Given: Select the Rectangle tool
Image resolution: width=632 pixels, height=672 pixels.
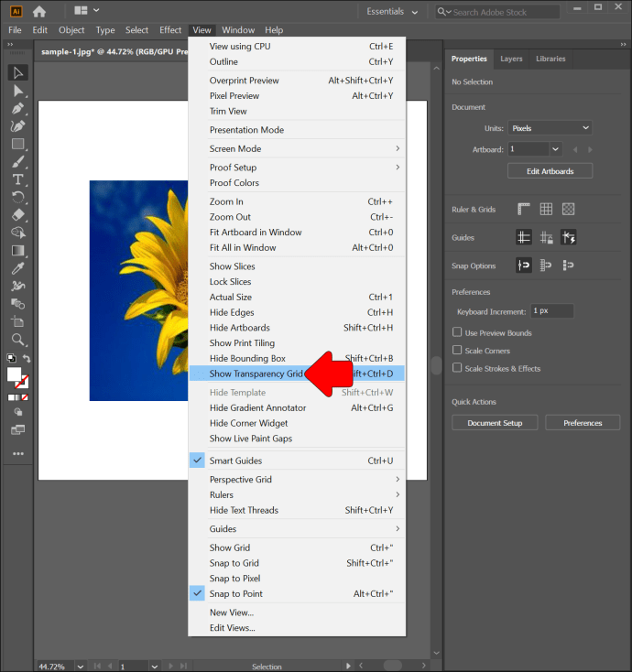Looking at the screenshot, I should (17, 144).
